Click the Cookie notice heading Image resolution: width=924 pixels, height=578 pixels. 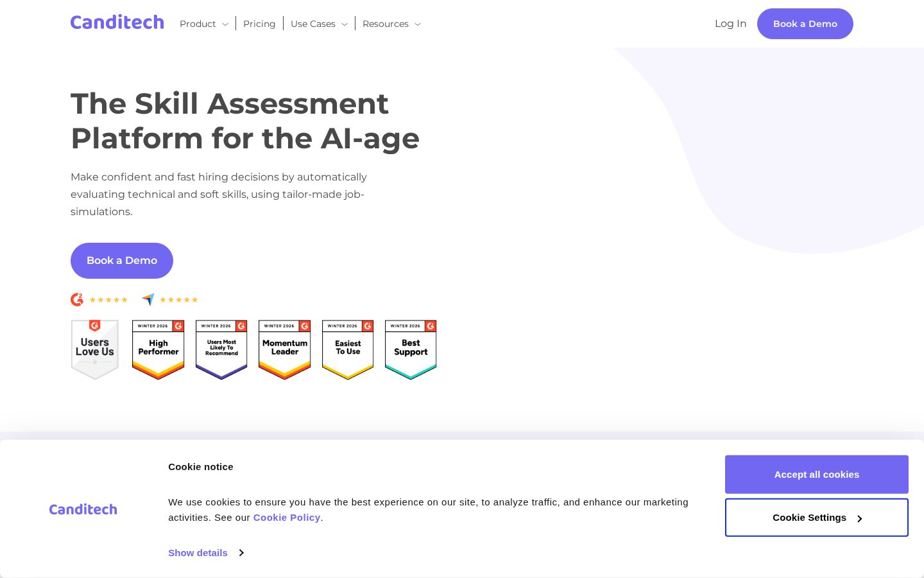[201, 467]
